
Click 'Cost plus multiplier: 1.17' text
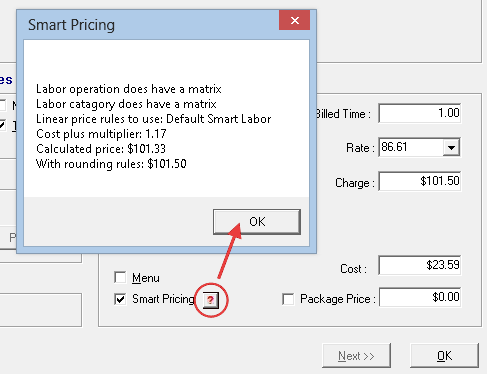[x=101, y=134]
